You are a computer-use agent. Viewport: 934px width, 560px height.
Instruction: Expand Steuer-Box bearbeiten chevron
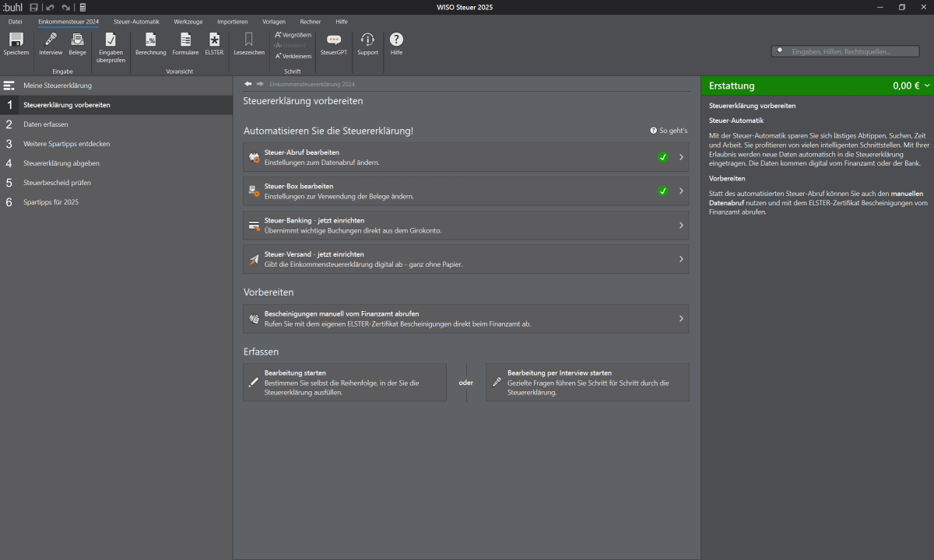click(681, 191)
